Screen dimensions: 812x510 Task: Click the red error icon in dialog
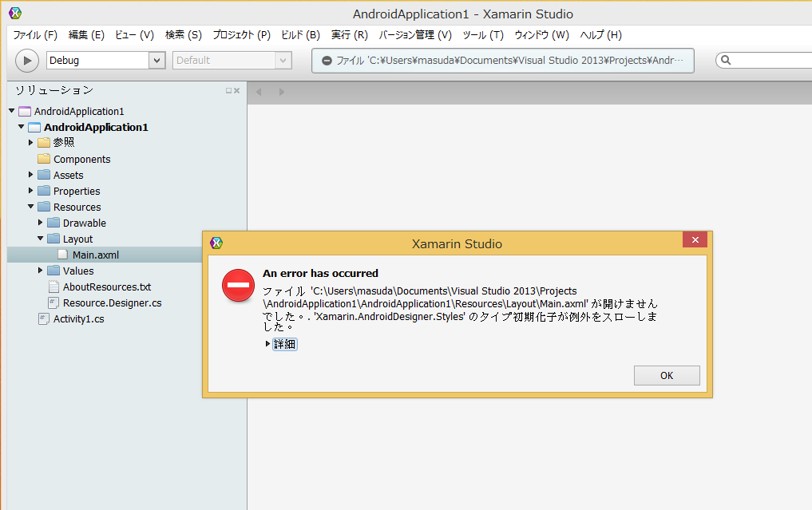click(x=238, y=285)
